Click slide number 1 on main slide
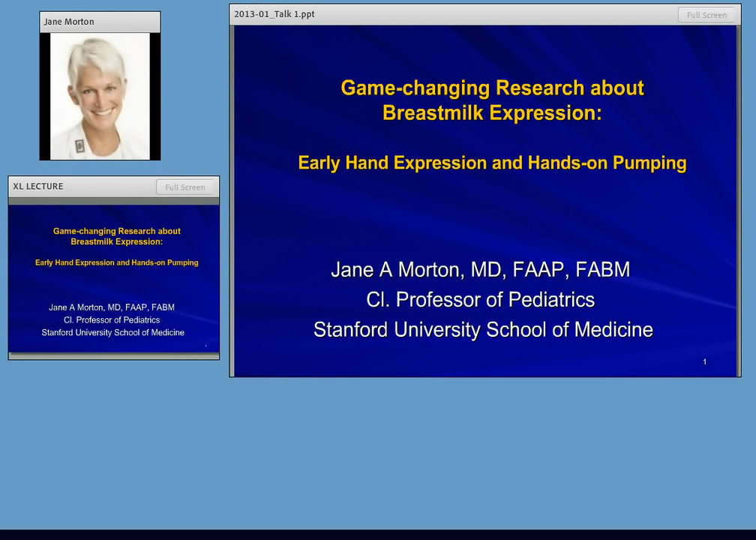 coord(704,362)
